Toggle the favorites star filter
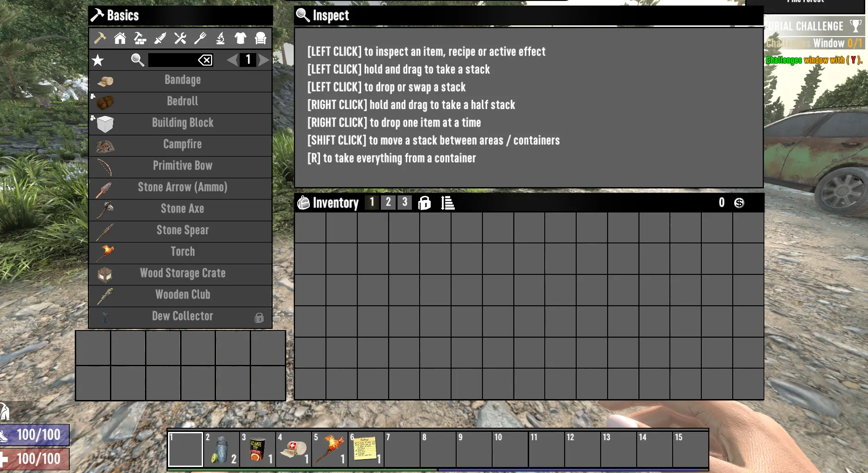868x473 pixels. coord(98,60)
